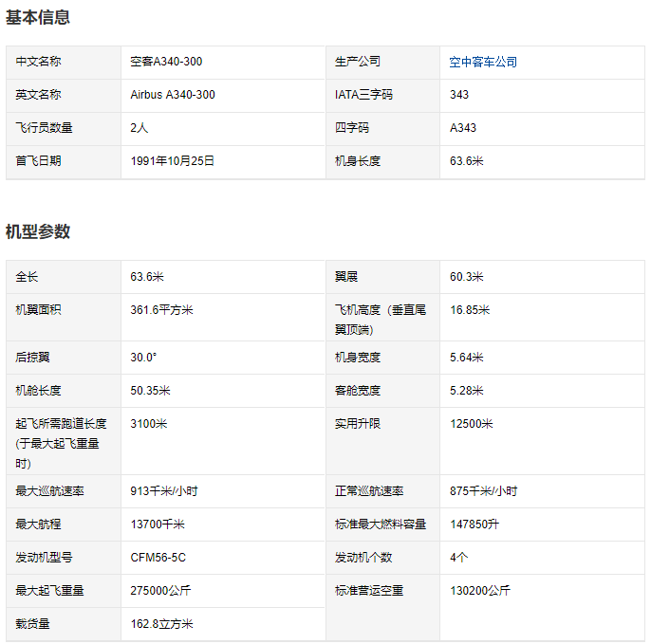Click the 标准最大燃料容量 label

[381, 524]
